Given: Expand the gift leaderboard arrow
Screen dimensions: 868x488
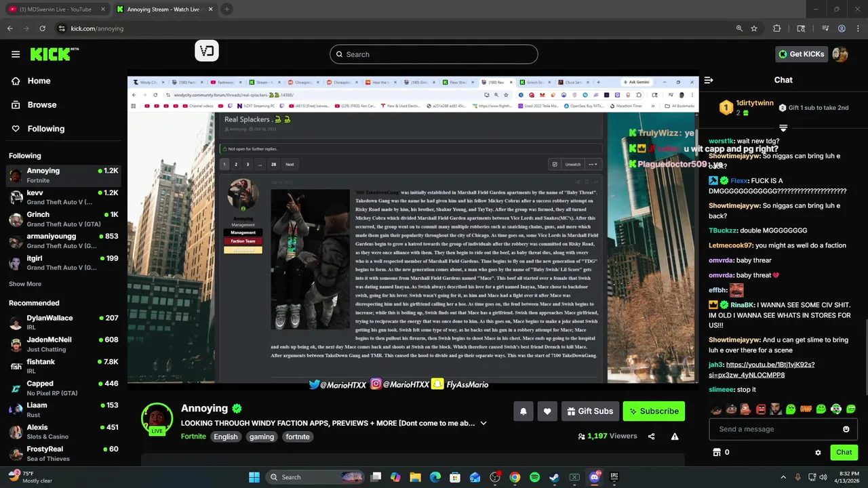Looking at the screenshot, I should (x=783, y=127).
